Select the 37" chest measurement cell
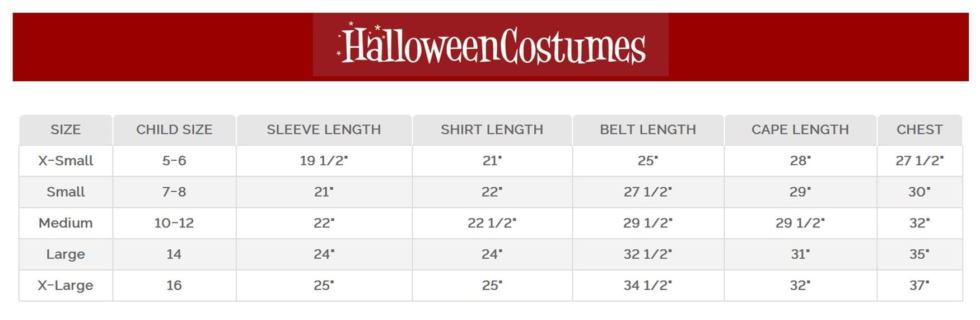This screenshot has height=320, width=980. pos(919,285)
